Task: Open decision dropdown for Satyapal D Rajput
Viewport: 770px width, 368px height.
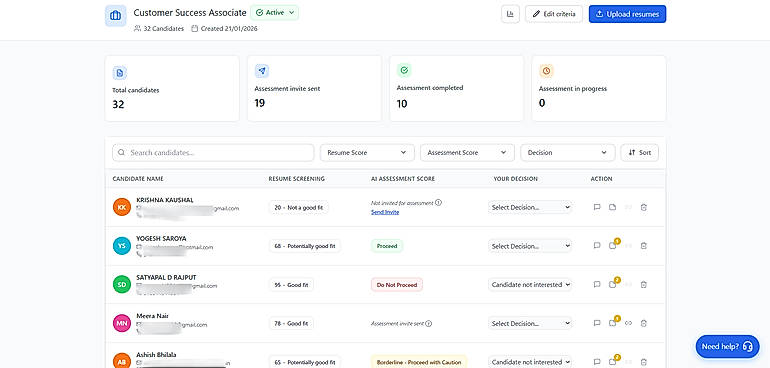Action: coord(530,284)
